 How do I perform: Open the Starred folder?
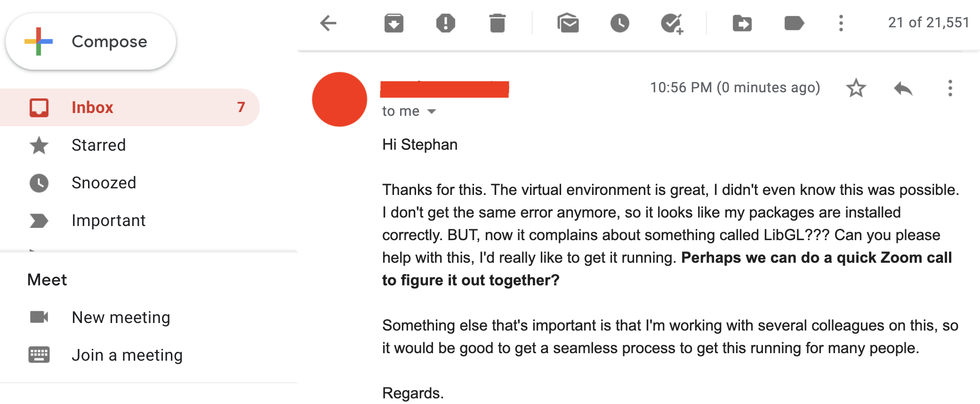[98, 145]
